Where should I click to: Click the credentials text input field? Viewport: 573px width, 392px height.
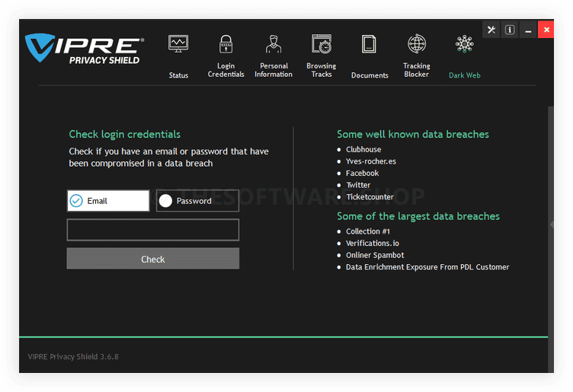click(x=153, y=230)
